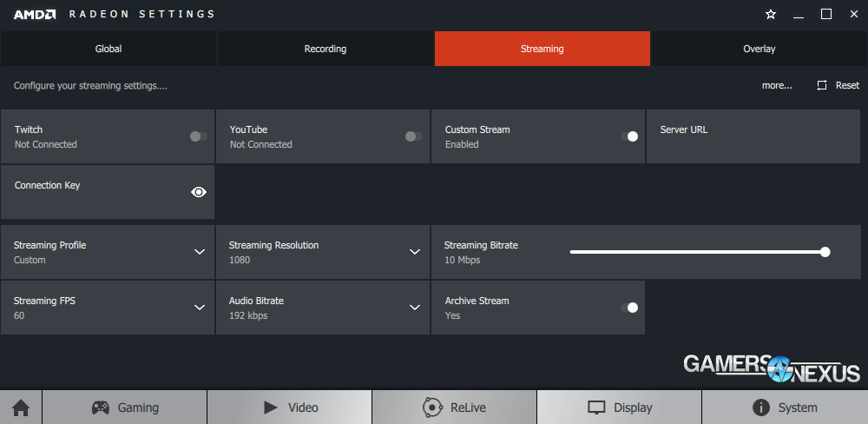The height and width of the screenshot is (424, 868).
Task: Click the System info icon
Action: [x=761, y=407]
